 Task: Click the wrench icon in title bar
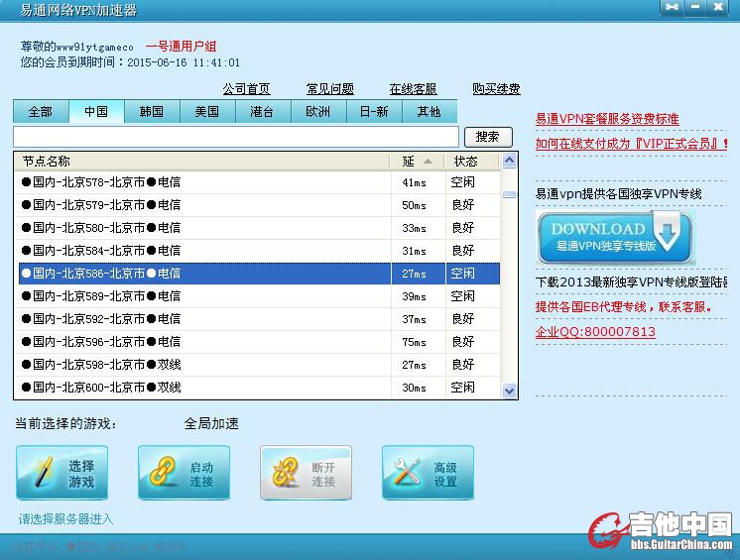[x=672, y=7]
